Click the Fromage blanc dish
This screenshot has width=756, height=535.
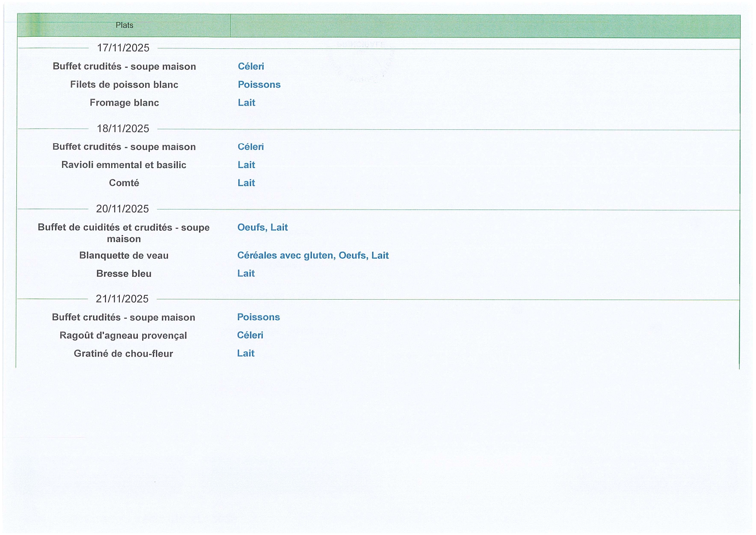[x=124, y=103]
